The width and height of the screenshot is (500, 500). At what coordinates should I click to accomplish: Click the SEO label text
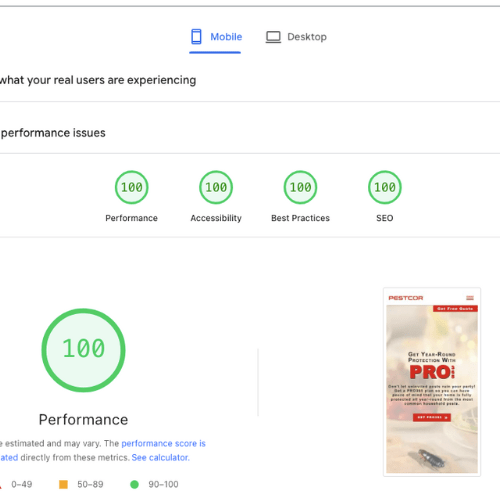pos(385,218)
